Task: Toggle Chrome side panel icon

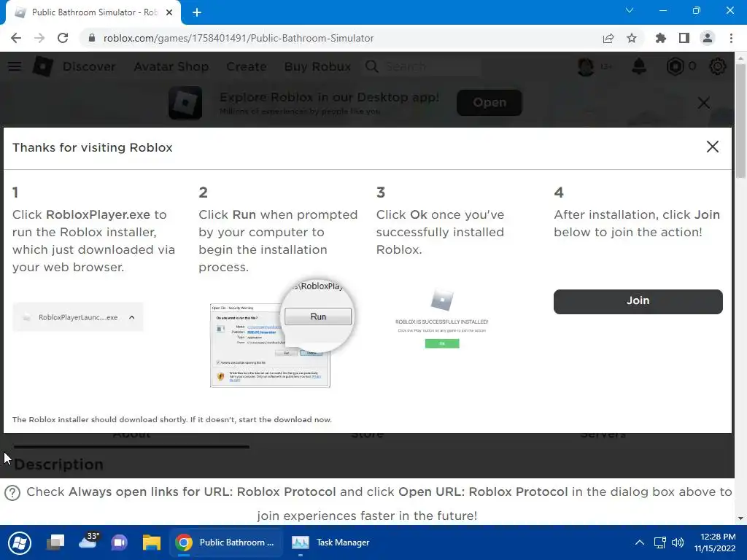Action: (x=684, y=38)
